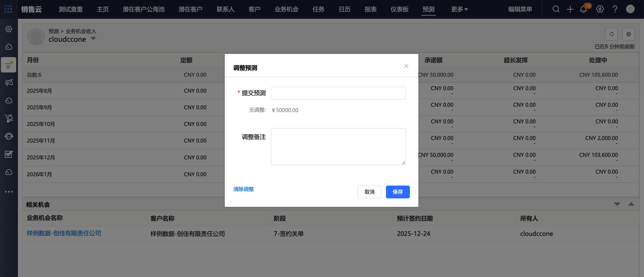Click the 清除调整 link

click(x=243, y=189)
